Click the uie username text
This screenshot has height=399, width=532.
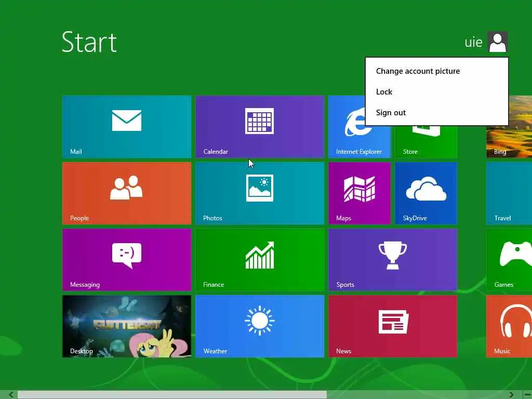coord(473,43)
